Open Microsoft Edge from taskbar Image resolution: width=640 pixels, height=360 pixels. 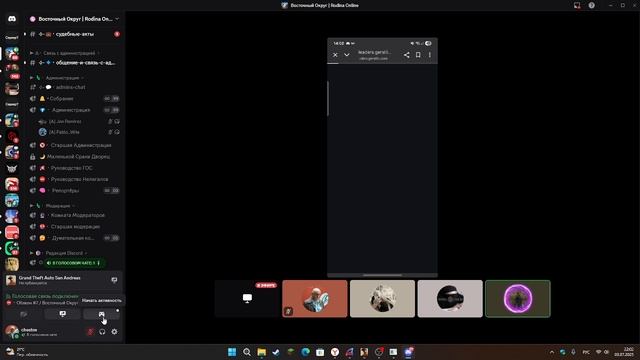point(305,352)
